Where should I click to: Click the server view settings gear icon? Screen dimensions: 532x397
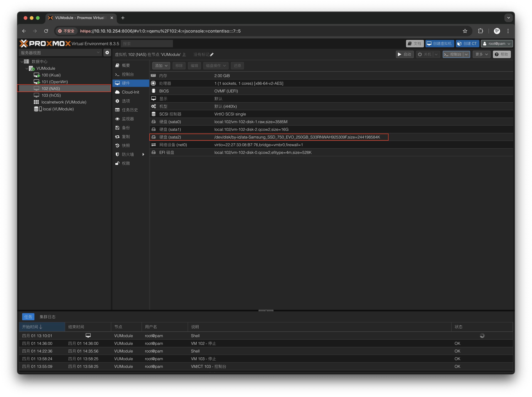click(107, 53)
